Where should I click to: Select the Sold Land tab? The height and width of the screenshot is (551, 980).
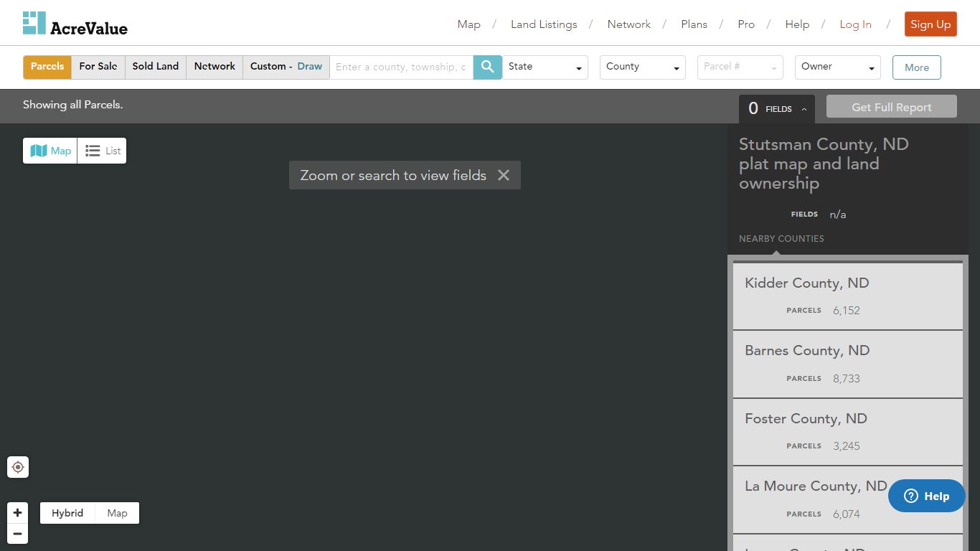(156, 67)
